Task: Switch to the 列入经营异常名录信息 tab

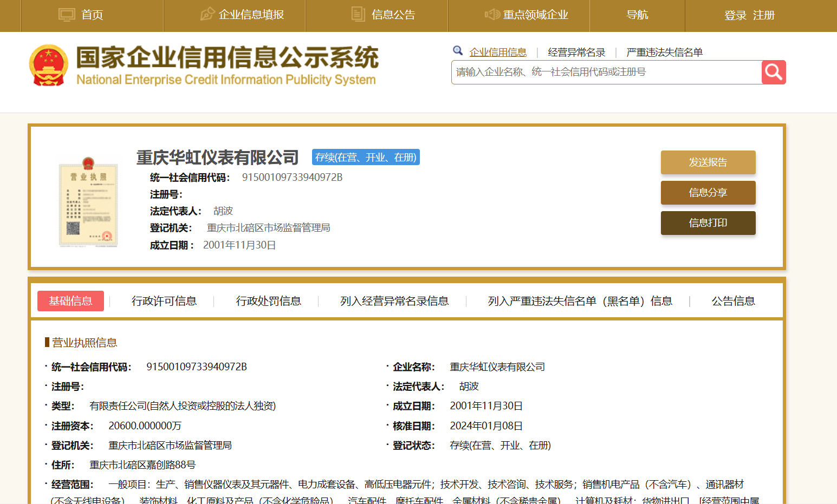Action: [x=394, y=301]
